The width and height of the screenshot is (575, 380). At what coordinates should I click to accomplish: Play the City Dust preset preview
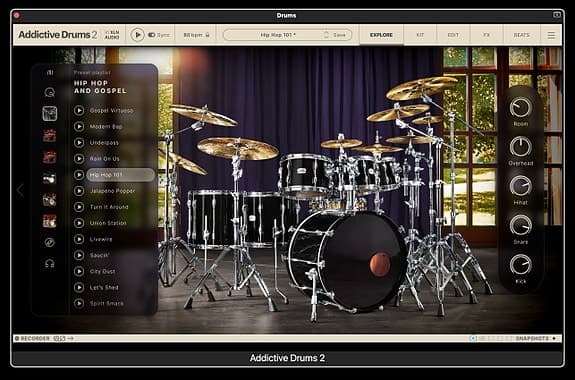point(79,271)
